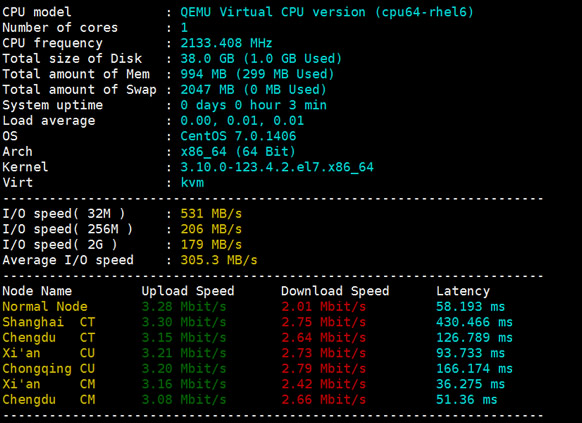Click the 36.275 ms latency value
The width and height of the screenshot is (582, 423).
pos(470,384)
